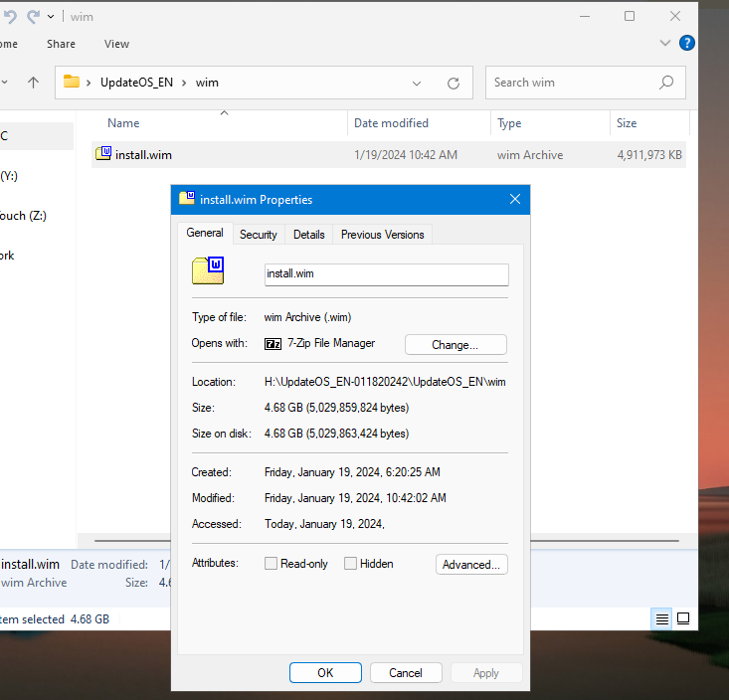Open the Share ribbon tab

click(x=61, y=44)
